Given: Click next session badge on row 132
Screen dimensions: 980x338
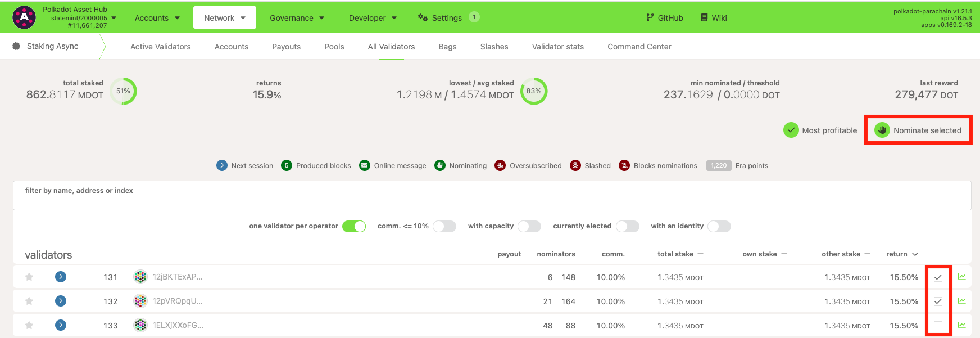Looking at the screenshot, I should coord(61,301).
